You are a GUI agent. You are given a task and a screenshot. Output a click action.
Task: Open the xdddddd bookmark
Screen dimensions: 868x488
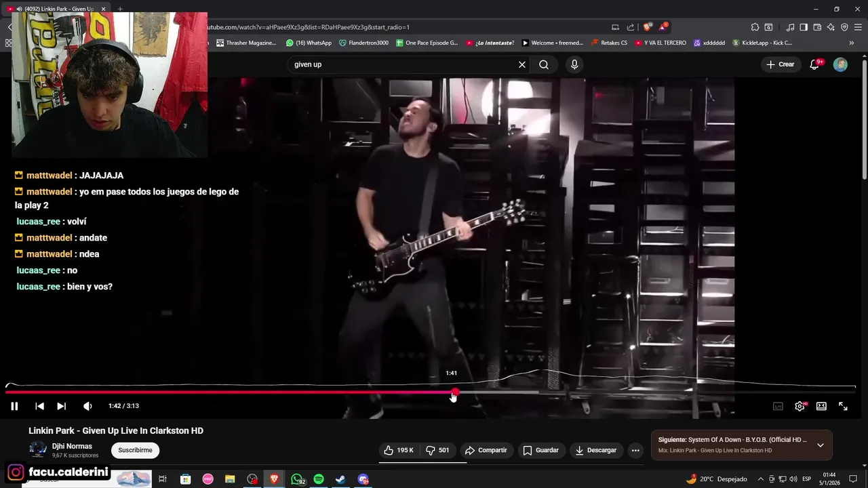tap(709, 43)
